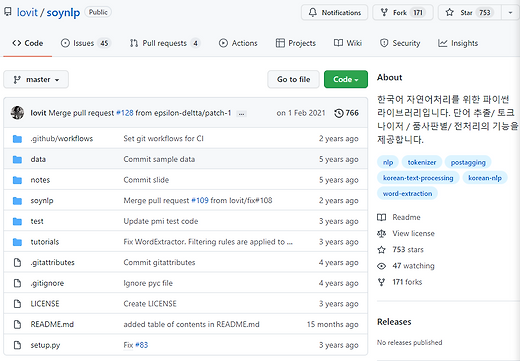Click the forks icon next to 171 forks

point(381,282)
